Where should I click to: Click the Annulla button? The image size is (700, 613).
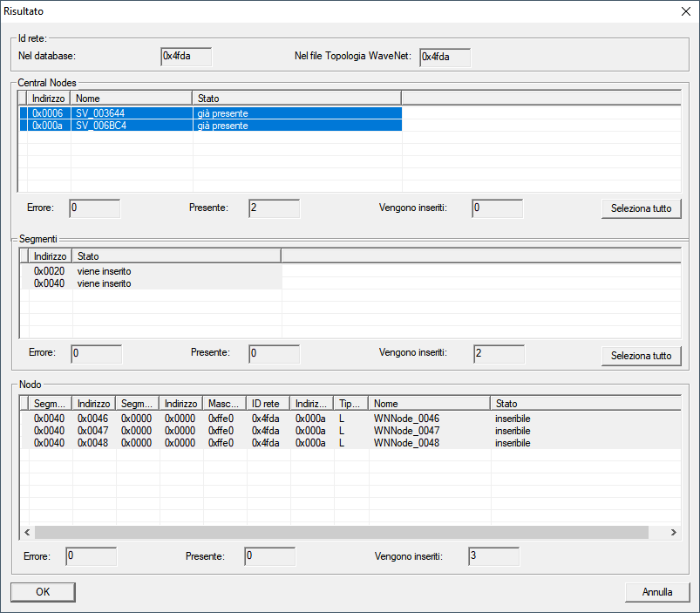[x=656, y=592]
